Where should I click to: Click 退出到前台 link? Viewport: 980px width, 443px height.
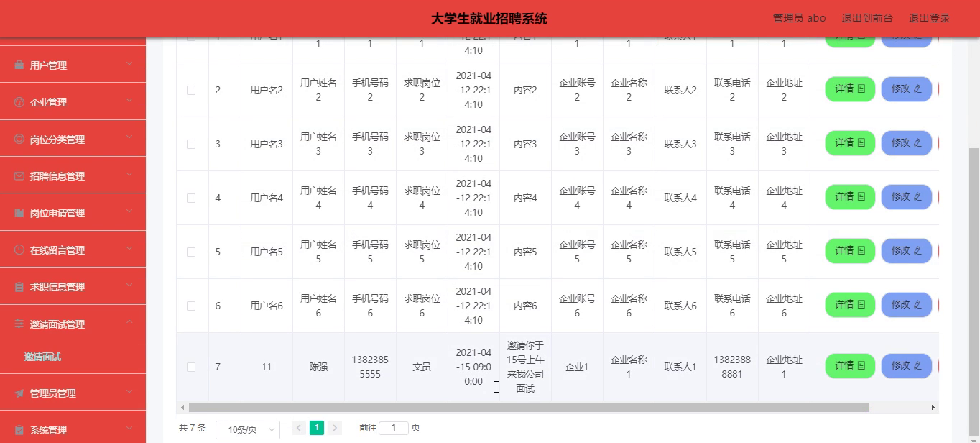[867, 18]
